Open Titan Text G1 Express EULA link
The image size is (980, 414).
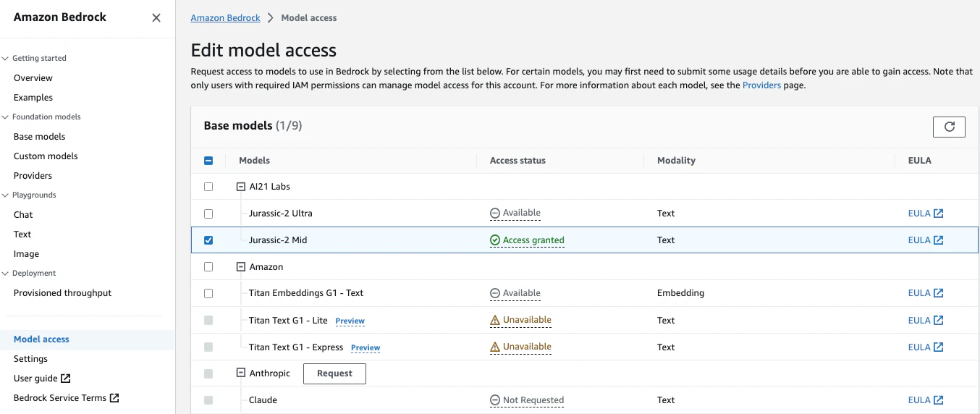point(926,347)
